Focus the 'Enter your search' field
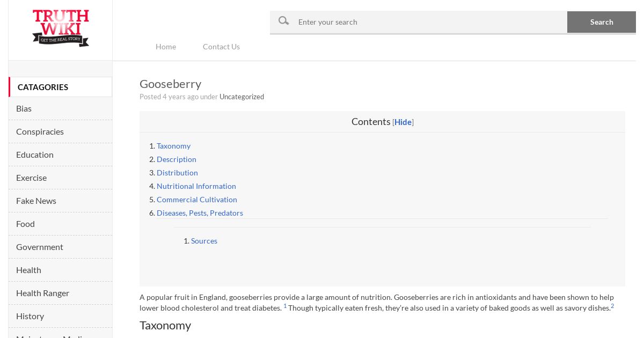This screenshot has width=644, height=338. point(429,22)
